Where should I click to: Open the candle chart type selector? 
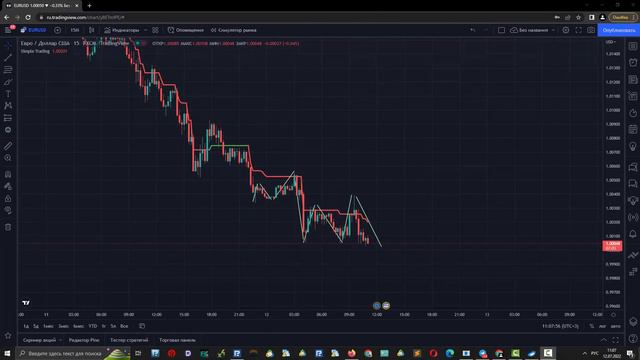click(x=91, y=30)
